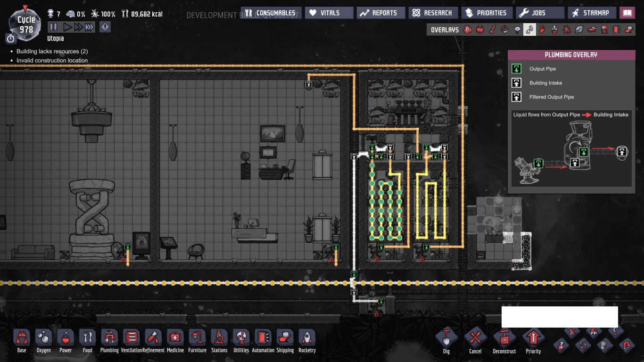
Task: Switch to the Temperature overlay (thermometer)
Action: click(x=492, y=30)
